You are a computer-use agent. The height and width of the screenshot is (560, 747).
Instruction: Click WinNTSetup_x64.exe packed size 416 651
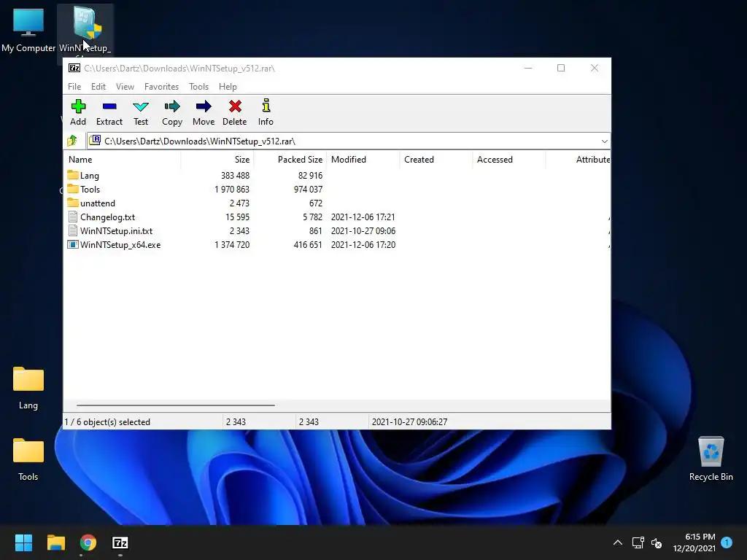point(309,245)
